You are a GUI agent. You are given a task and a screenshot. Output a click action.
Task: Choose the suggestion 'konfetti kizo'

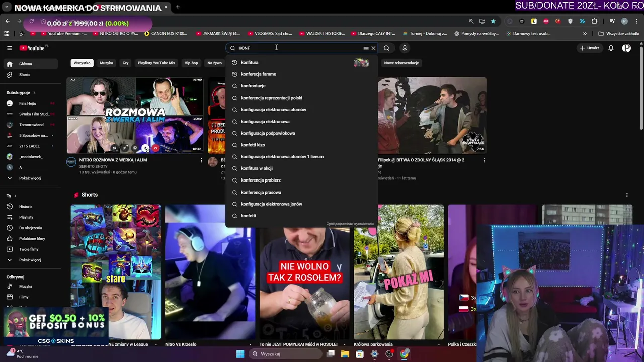[x=301, y=145]
